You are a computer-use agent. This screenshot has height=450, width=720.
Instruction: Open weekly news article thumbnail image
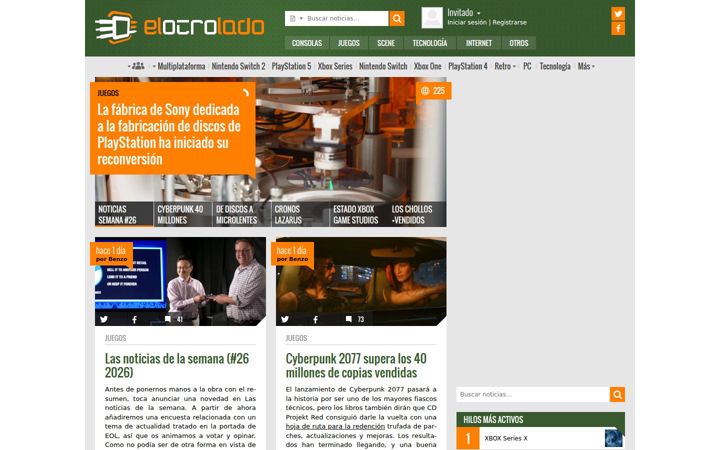180,281
